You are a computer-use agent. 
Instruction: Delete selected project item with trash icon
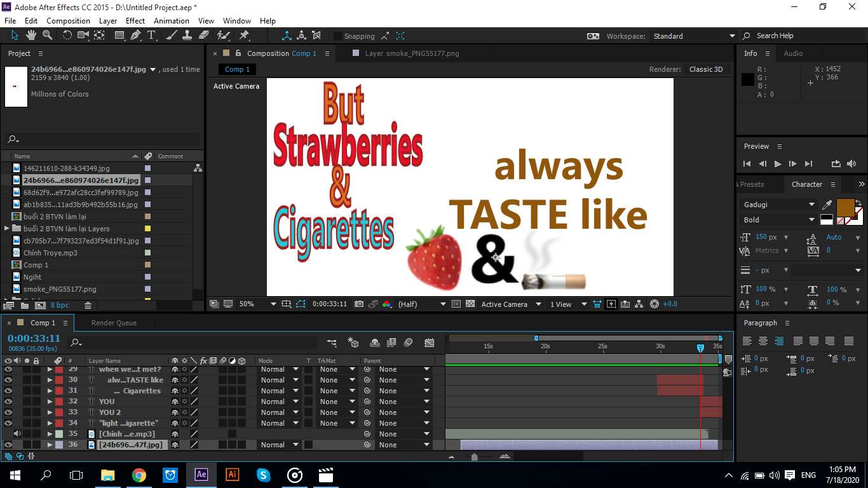coord(88,306)
